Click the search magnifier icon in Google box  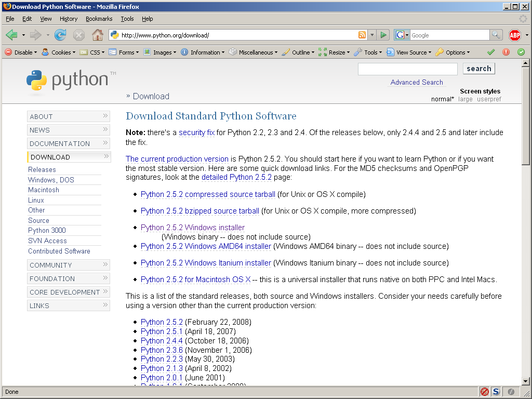pos(496,35)
